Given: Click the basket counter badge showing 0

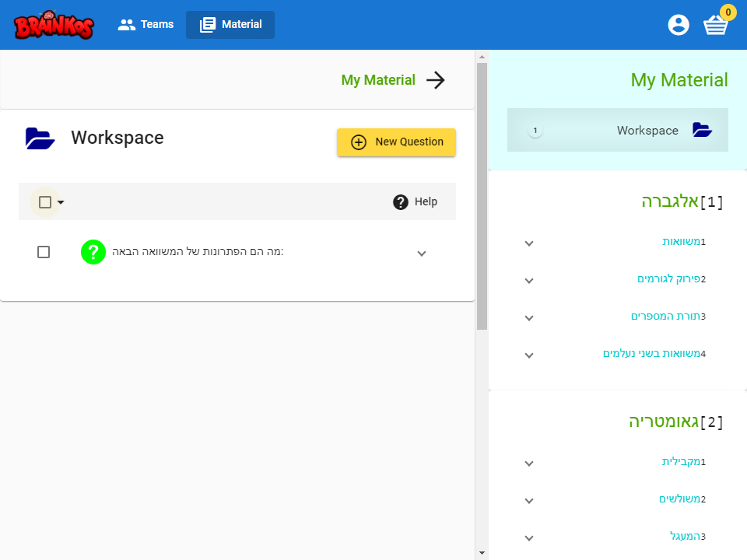Looking at the screenshot, I should tap(728, 12).
